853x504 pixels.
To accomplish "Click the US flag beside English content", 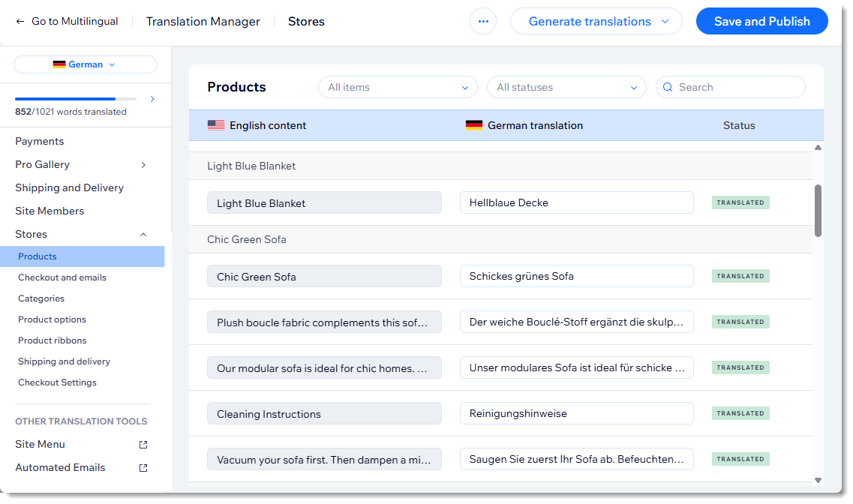I will 216,125.
